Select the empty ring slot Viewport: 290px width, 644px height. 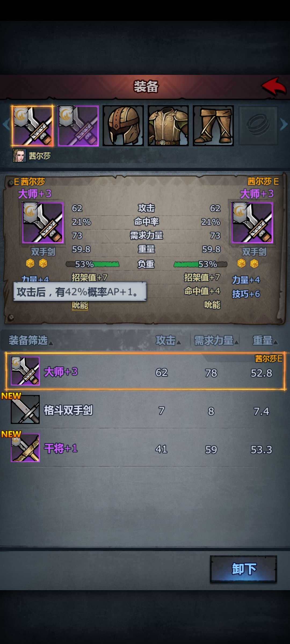(258, 126)
